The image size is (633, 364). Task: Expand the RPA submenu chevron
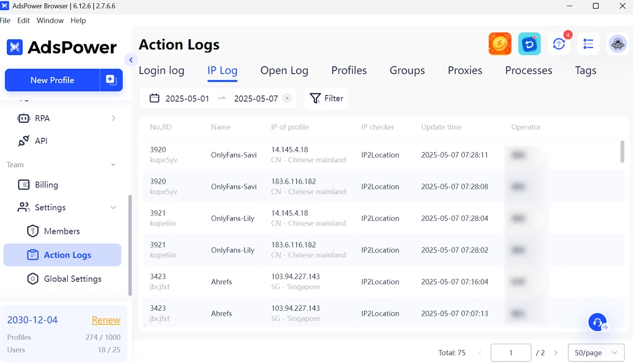pos(113,118)
